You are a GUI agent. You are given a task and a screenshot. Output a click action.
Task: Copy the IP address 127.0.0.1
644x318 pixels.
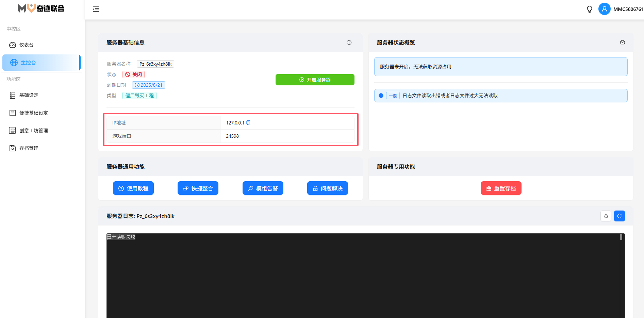pos(248,123)
